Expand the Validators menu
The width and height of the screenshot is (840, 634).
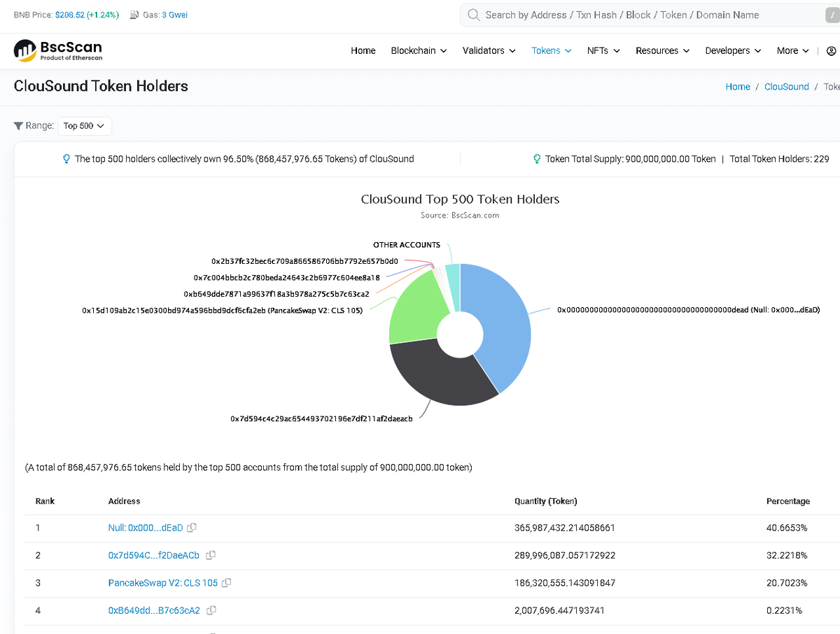point(489,51)
